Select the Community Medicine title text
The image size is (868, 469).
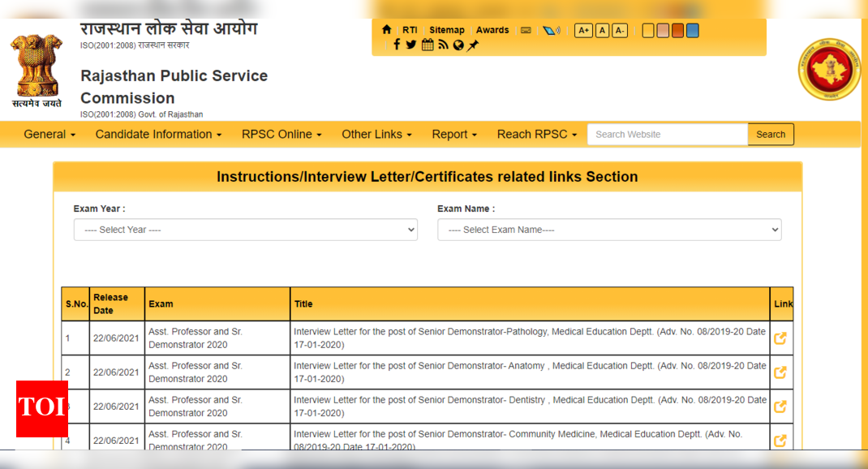tap(518, 441)
